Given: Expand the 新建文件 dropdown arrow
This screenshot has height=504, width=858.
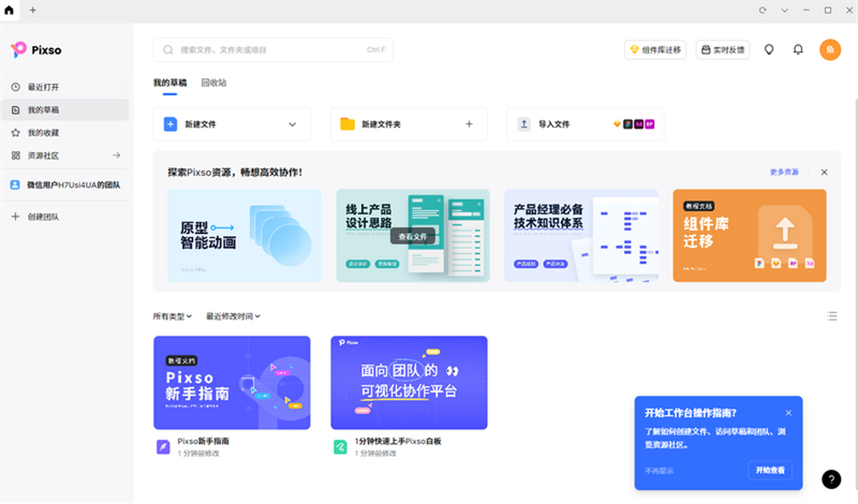Looking at the screenshot, I should (x=292, y=124).
